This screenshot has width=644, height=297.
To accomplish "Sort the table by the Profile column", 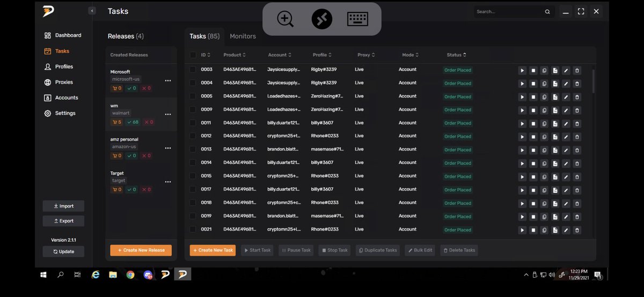I will (x=323, y=55).
